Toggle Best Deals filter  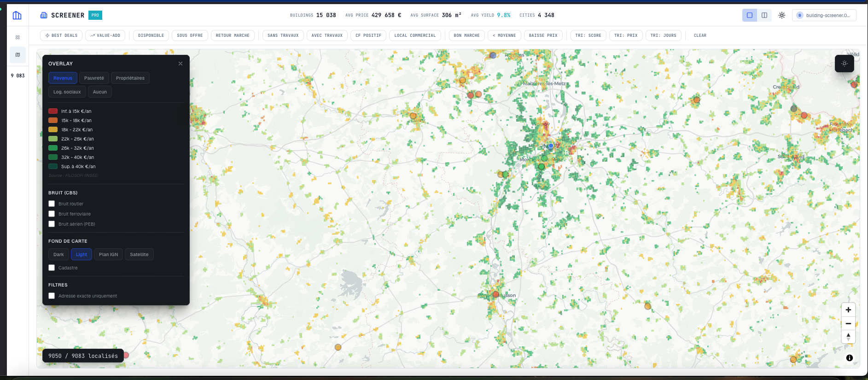click(62, 35)
